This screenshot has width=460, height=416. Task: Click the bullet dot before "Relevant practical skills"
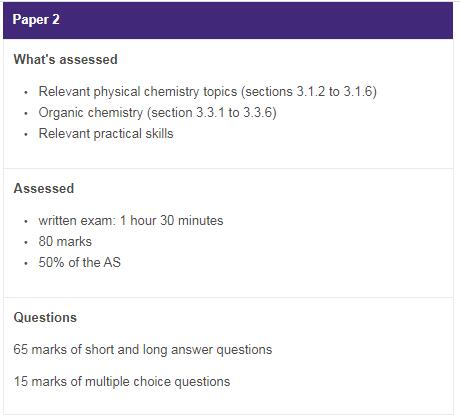[26, 135]
